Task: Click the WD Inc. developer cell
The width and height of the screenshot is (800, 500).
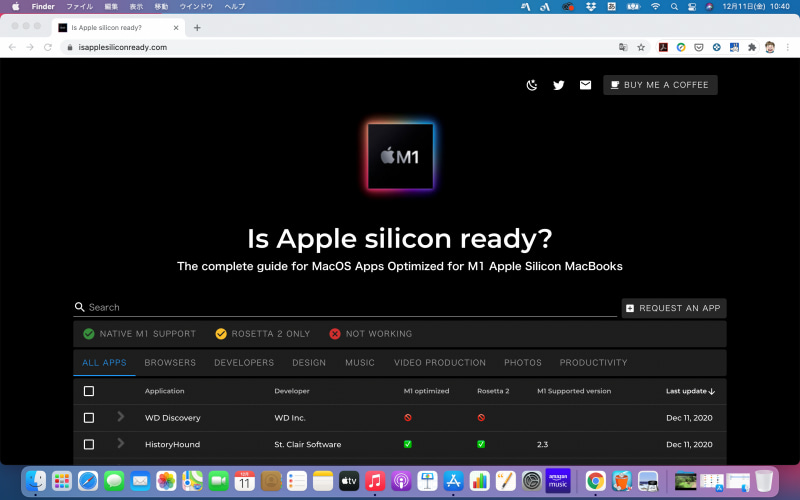Action: (290, 418)
